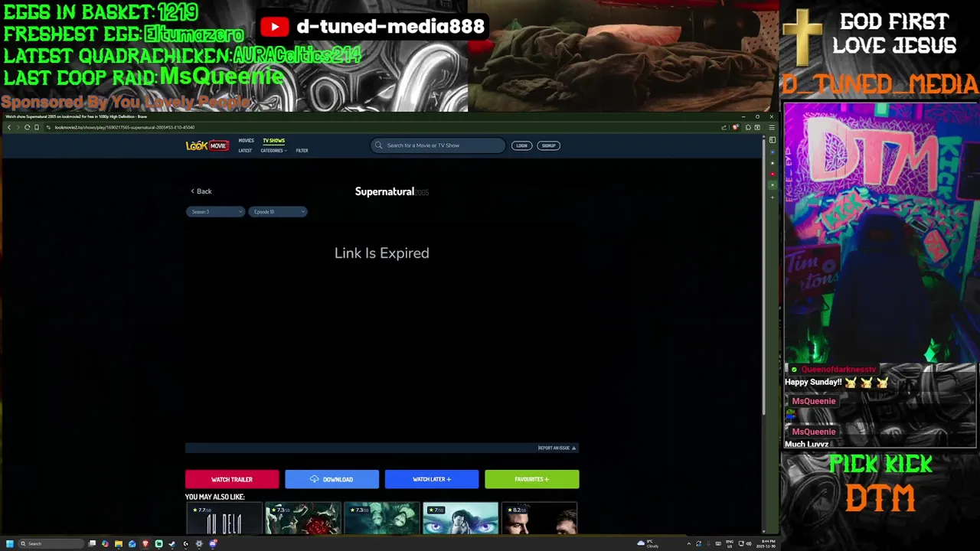Open first recommended thumbnail rated 7.7
Viewport: 980px width, 551px height.
pos(224,518)
